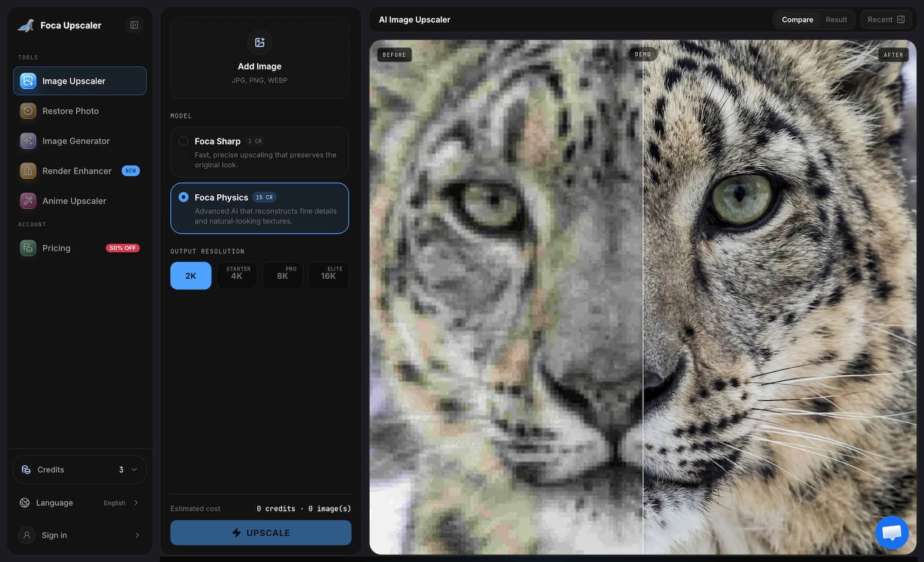Click the "0 credits · 0 image(s)" estimate
This screenshot has width=924, height=562.
tap(304, 508)
